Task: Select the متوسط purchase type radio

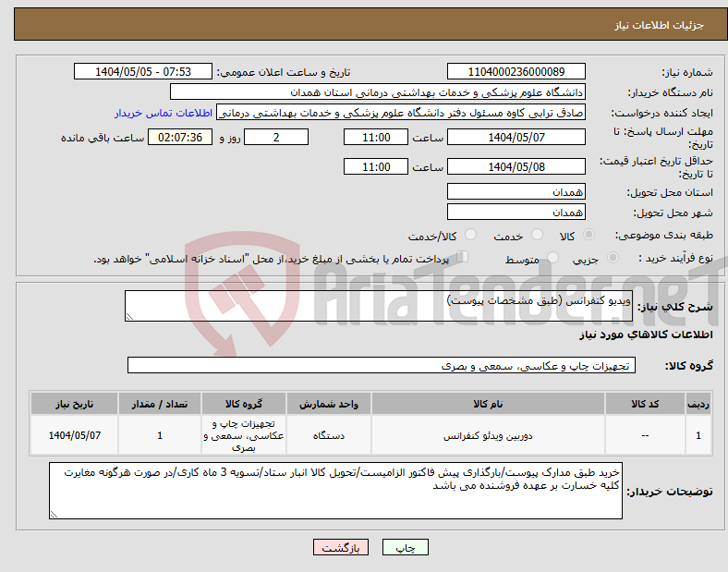Action: pyautogui.click(x=552, y=258)
